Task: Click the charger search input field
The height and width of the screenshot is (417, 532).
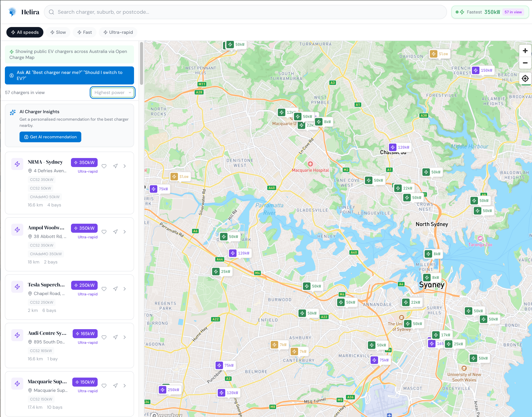Action: pyautogui.click(x=245, y=12)
